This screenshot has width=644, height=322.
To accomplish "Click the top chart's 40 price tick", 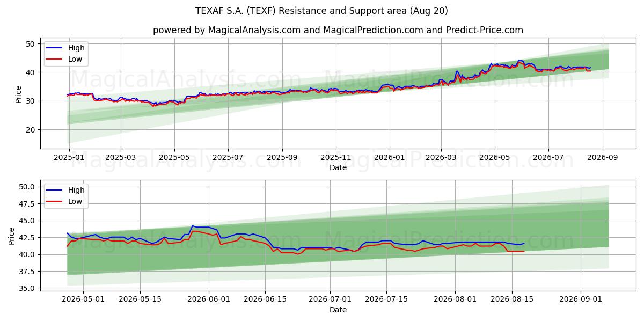I will point(31,72).
